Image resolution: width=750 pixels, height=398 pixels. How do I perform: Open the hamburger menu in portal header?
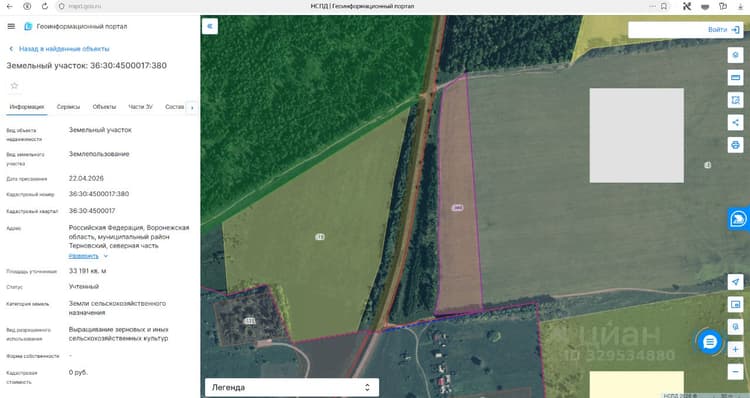coord(11,26)
